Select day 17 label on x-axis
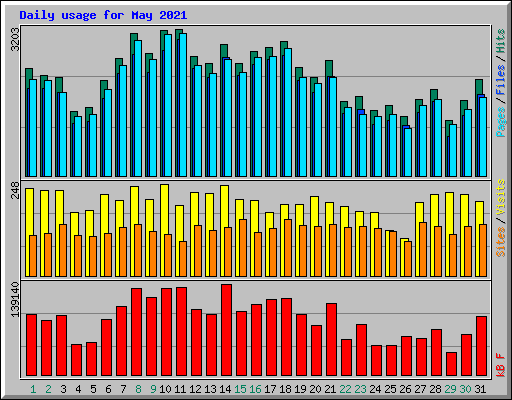This screenshot has width=512, height=400. [270, 389]
